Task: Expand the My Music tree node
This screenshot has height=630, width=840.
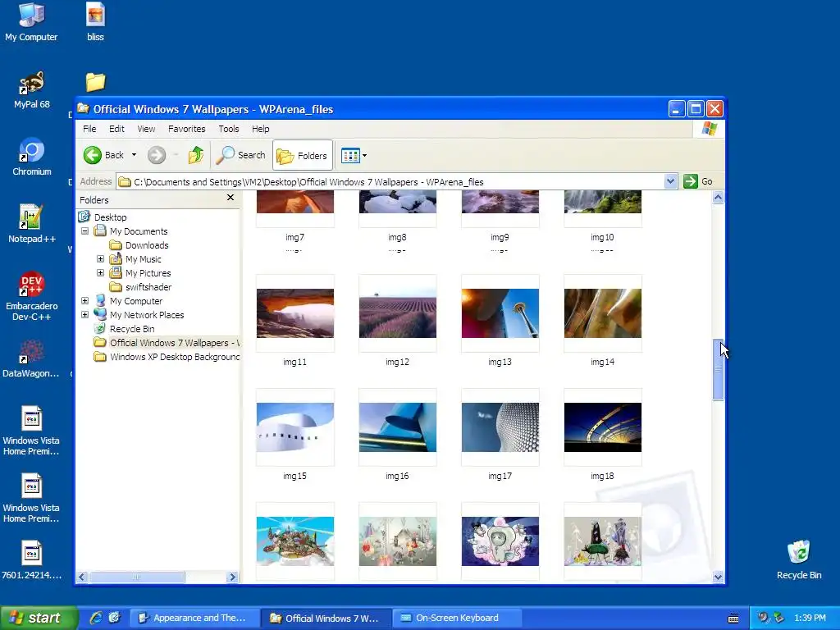Action: 100,258
